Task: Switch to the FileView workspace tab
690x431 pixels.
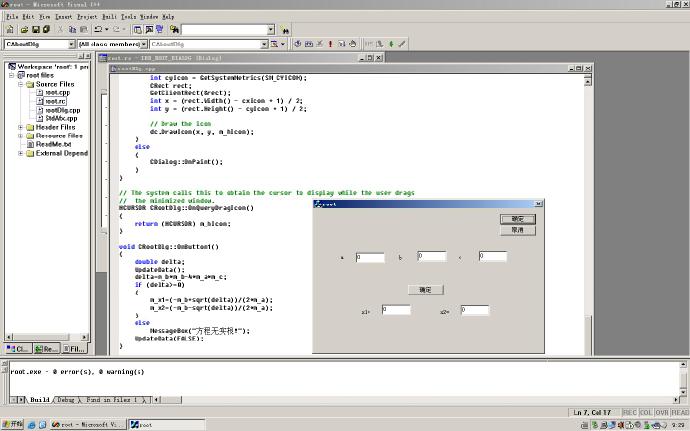Action: pyautogui.click(x=74, y=349)
